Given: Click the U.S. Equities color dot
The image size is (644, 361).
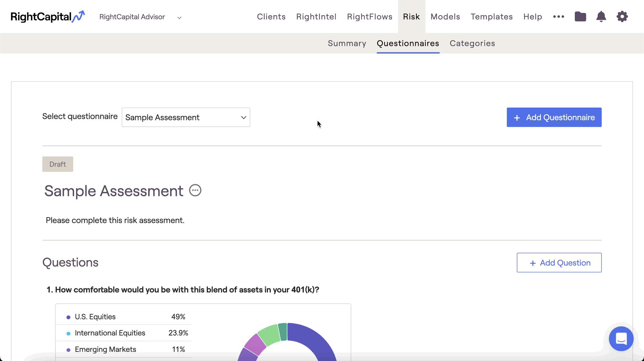Looking at the screenshot, I should point(68,317).
